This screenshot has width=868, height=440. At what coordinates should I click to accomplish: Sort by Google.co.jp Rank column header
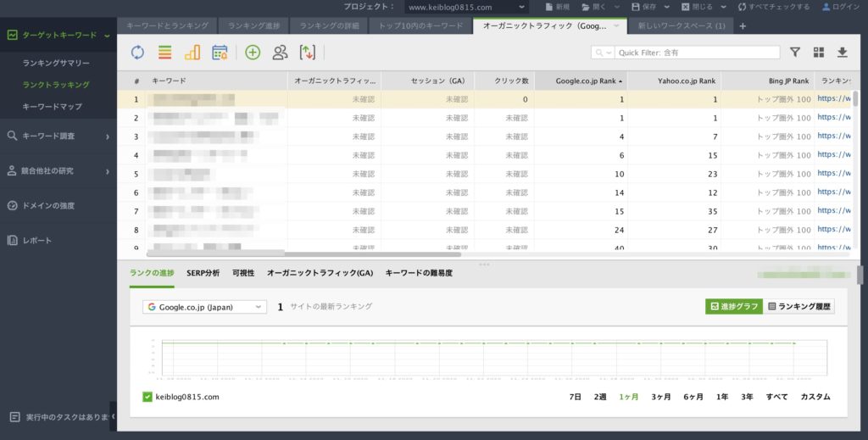click(581, 81)
